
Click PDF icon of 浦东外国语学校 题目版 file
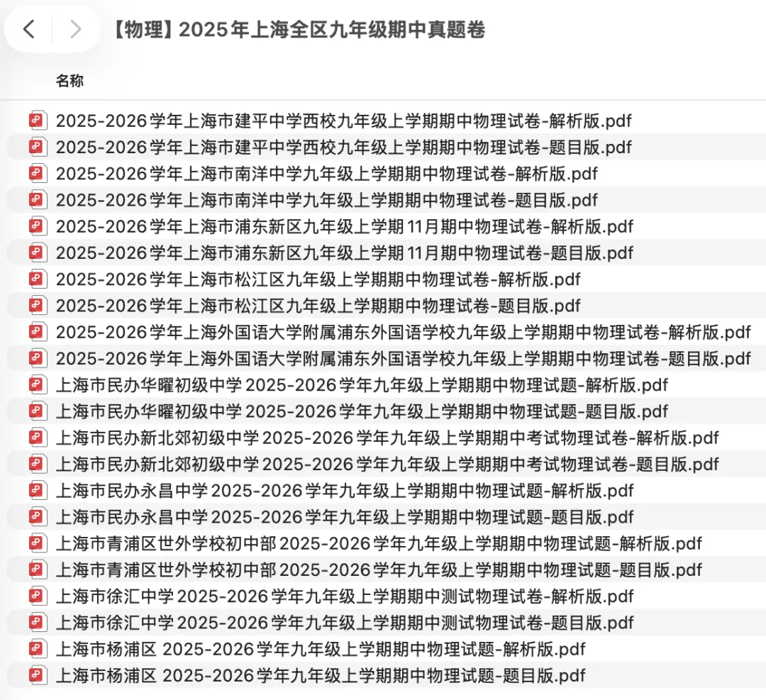tap(38, 359)
